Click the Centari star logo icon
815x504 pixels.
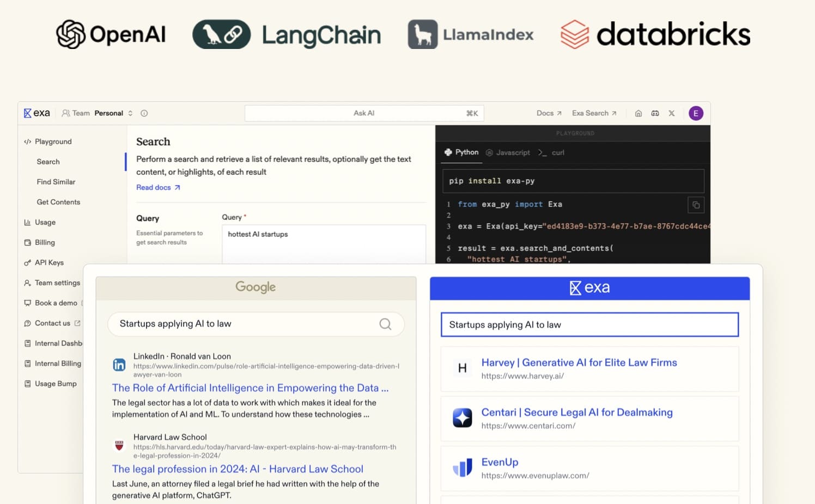tap(463, 417)
